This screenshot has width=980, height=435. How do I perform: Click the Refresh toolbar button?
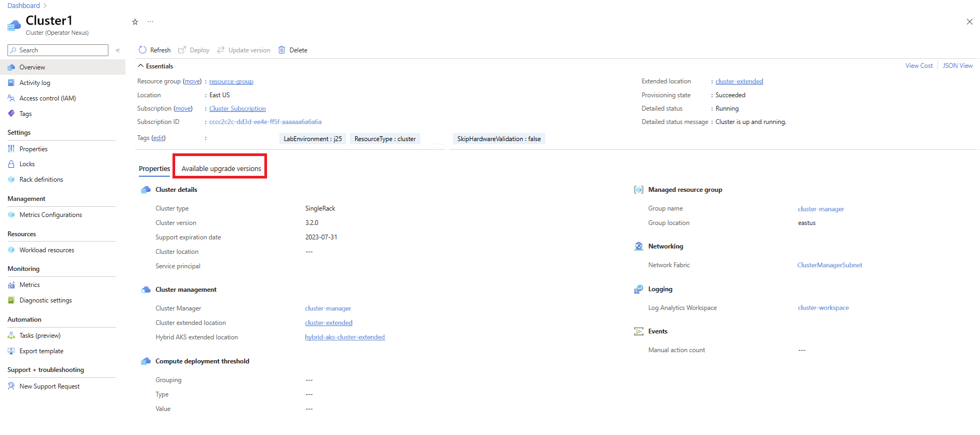154,50
